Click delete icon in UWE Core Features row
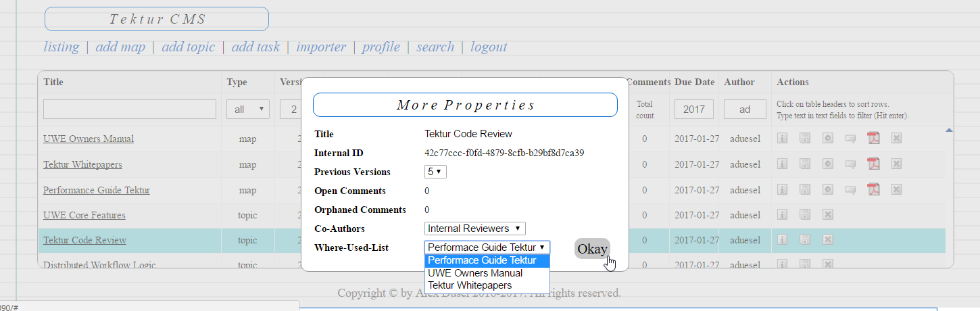The height and width of the screenshot is (311, 980). click(x=827, y=215)
